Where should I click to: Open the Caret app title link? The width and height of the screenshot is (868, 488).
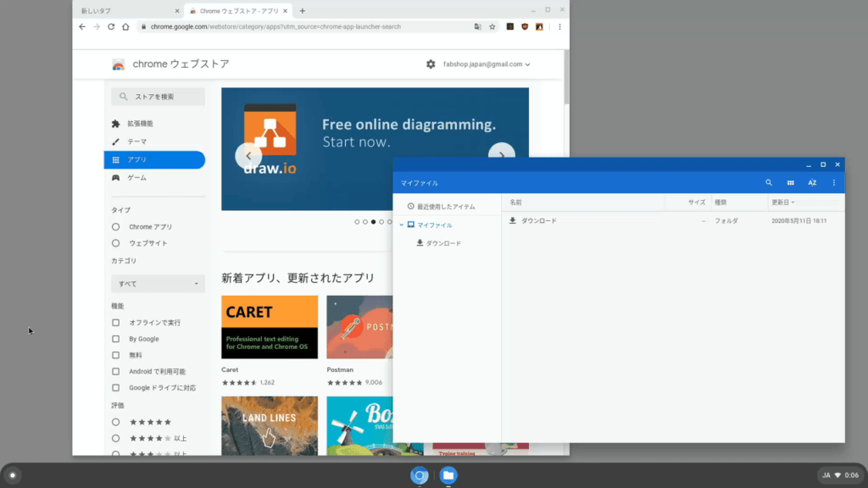tap(230, 369)
